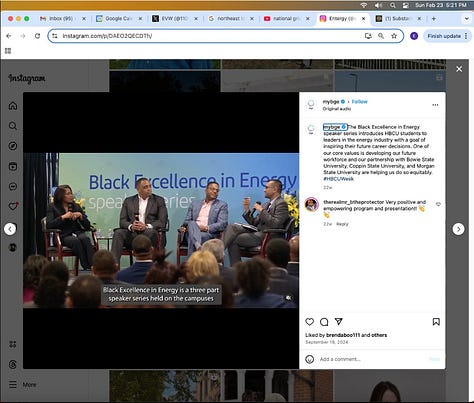The image size is (474, 403).
Task: Open mybge avatar next to the caption
Action: click(311, 129)
